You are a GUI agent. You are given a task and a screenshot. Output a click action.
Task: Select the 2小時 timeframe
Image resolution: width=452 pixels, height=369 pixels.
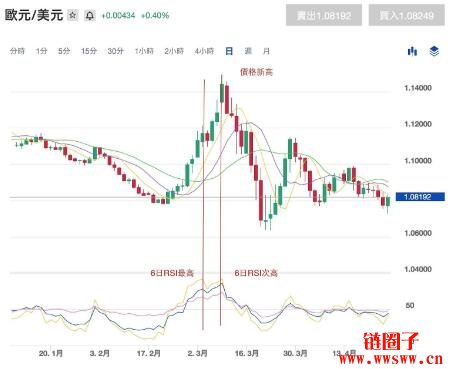tap(174, 51)
